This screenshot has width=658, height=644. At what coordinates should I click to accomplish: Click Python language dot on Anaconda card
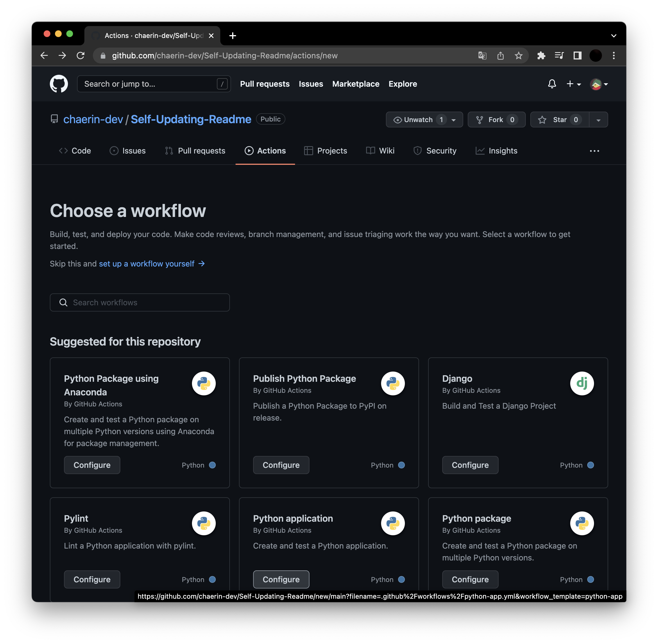pos(212,465)
